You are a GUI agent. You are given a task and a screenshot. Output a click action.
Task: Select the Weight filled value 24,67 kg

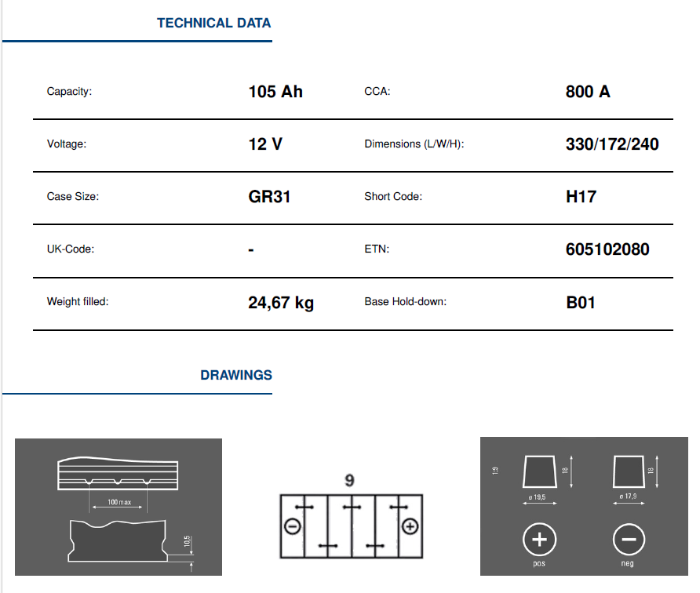pos(281,302)
